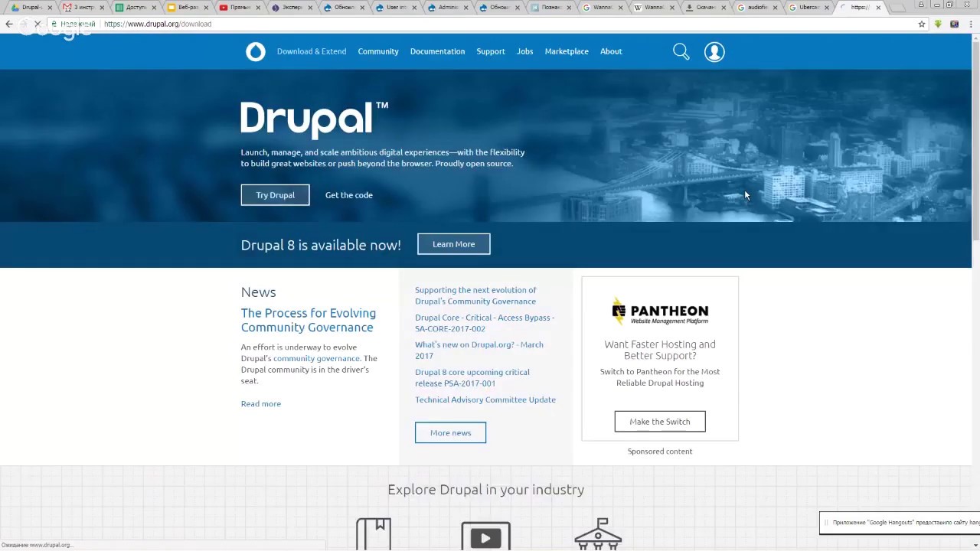The width and height of the screenshot is (980, 551).
Task: Click the extension icon beside the green arrow
Action: pos(954,24)
